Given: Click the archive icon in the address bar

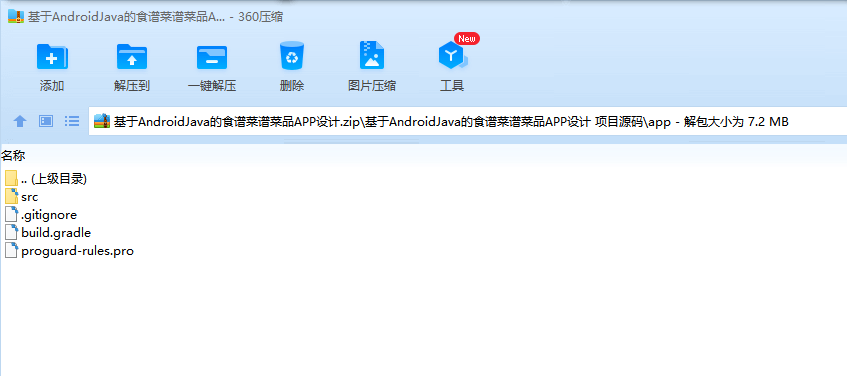Looking at the screenshot, I should pos(102,122).
